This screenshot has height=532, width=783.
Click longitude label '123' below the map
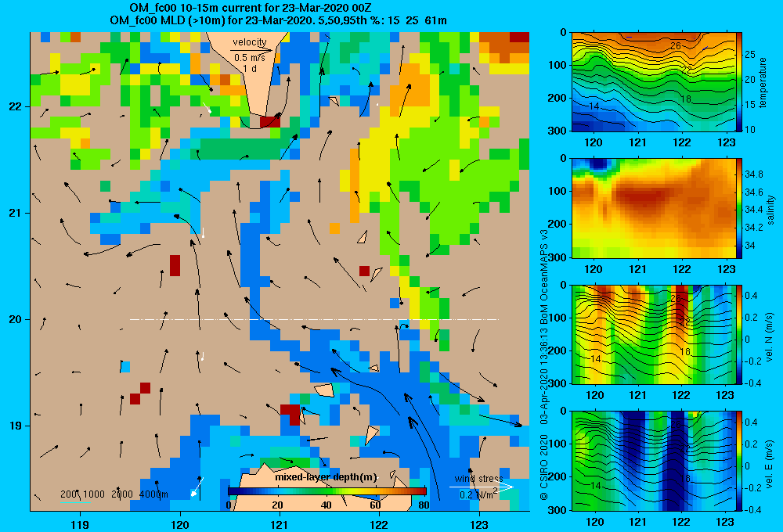coord(479,524)
